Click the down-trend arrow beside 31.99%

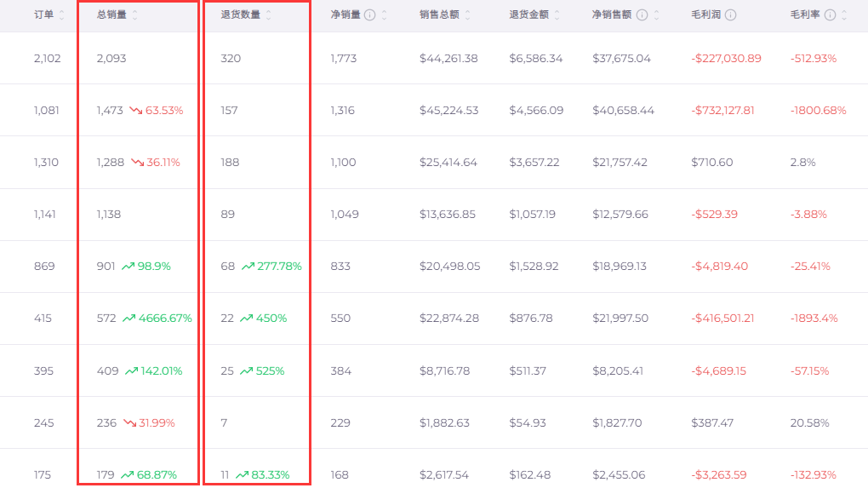(x=129, y=423)
